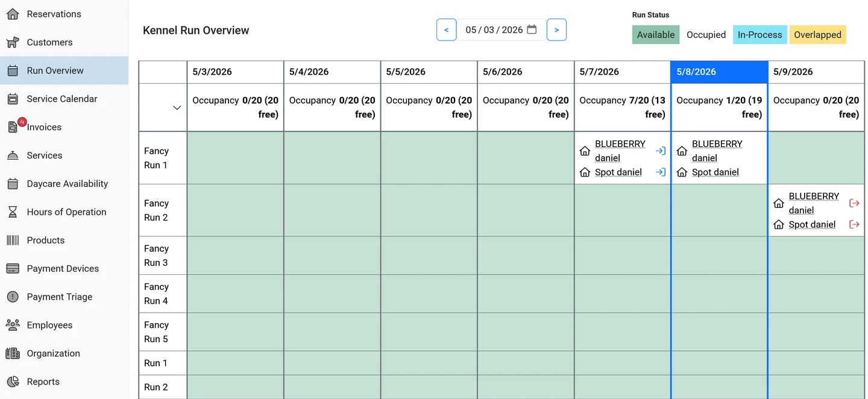Click the Run Overview calendar icon

[13, 71]
